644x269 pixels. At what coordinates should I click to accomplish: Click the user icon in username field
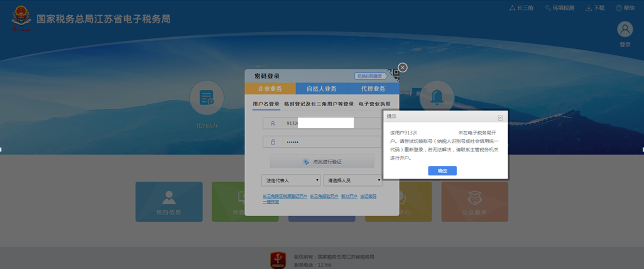tap(273, 123)
